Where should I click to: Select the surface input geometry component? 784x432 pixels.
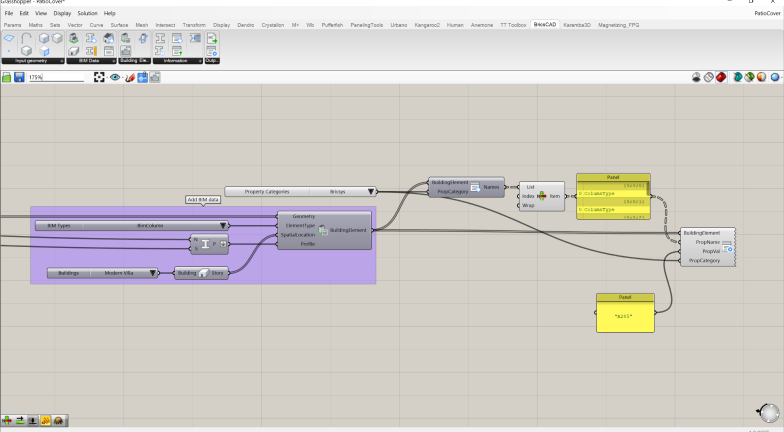pyautogui.click(x=9, y=38)
